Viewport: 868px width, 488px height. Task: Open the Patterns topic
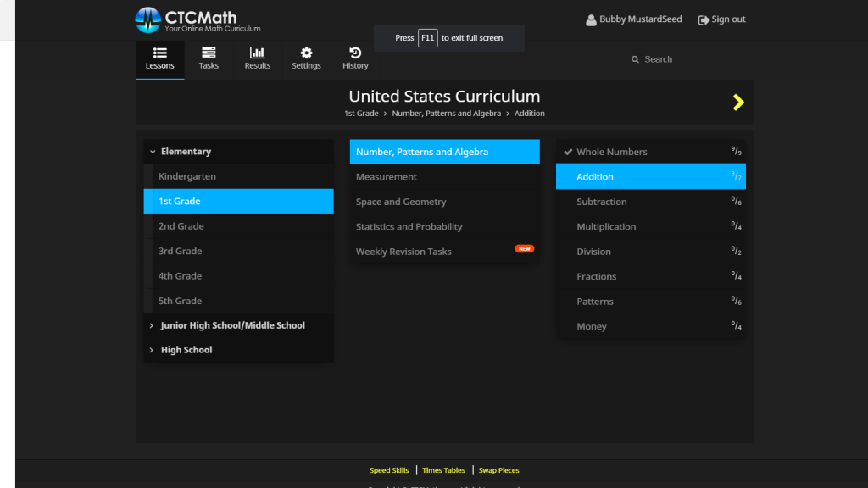click(651, 302)
